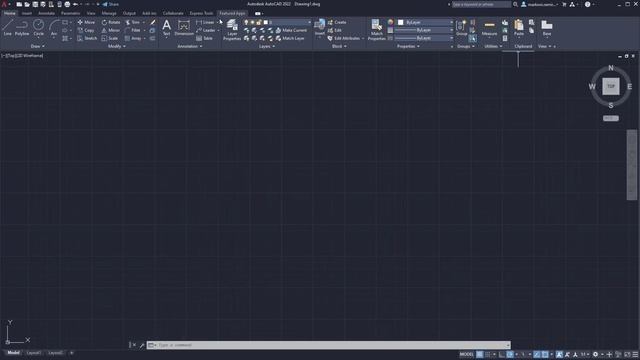Click the Fillet tool
The height and width of the screenshot is (360, 640).
(133, 30)
